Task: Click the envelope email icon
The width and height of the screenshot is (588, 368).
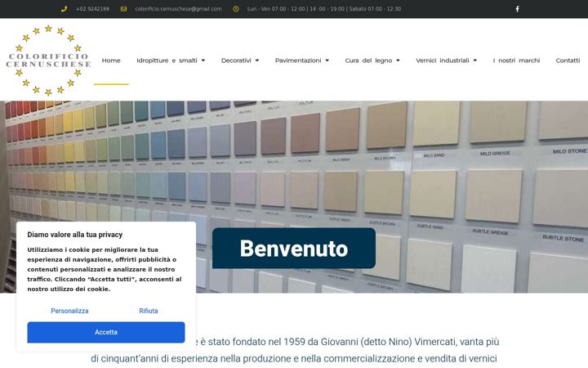Action: (x=124, y=9)
